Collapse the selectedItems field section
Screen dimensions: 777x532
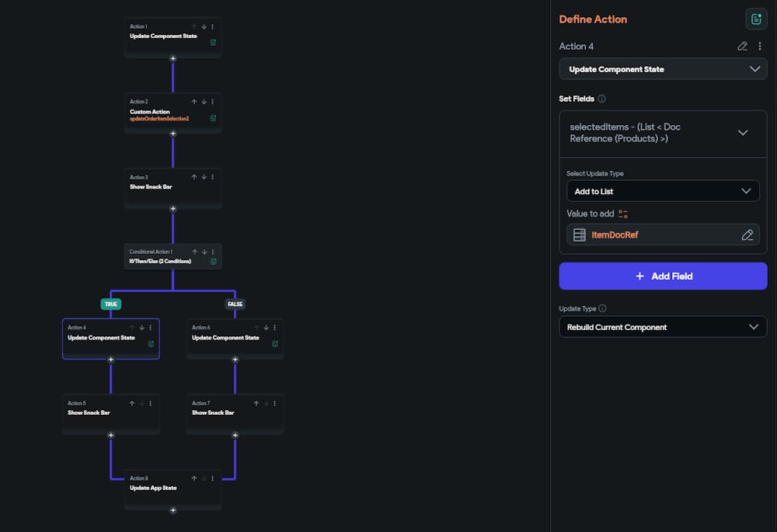pyautogui.click(x=743, y=133)
